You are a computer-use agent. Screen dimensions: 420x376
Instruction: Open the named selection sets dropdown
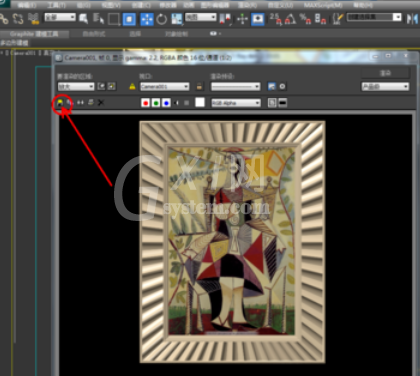click(x=374, y=17)
